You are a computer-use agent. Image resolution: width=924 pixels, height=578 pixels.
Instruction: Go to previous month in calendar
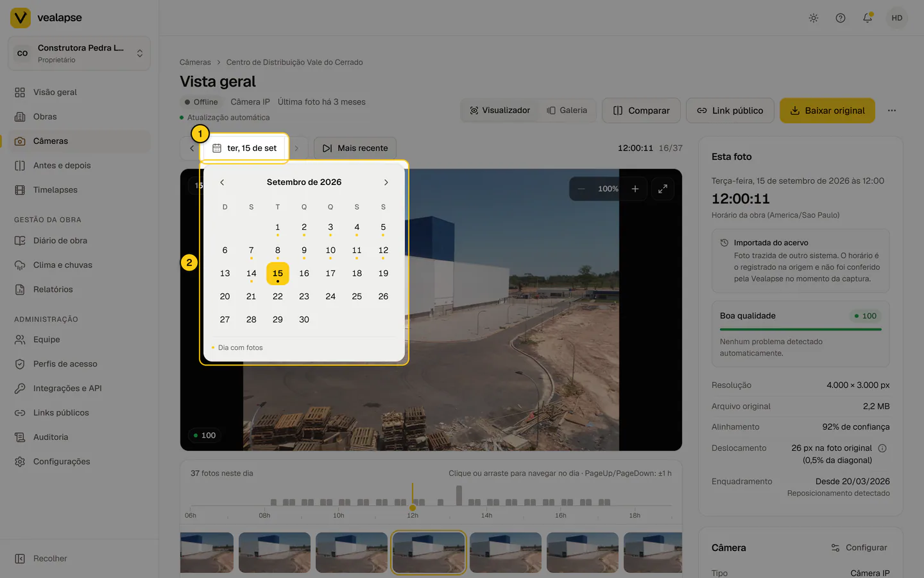click(222, 182)
